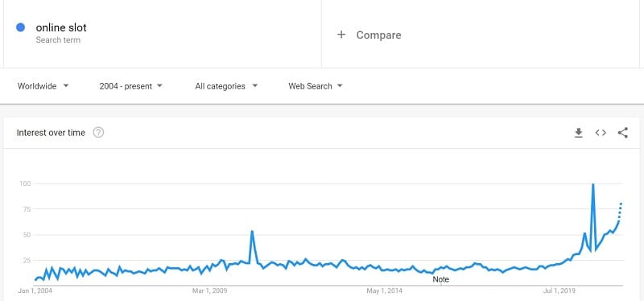
Task: Open the embed code icon
Action: pos(601,133)
